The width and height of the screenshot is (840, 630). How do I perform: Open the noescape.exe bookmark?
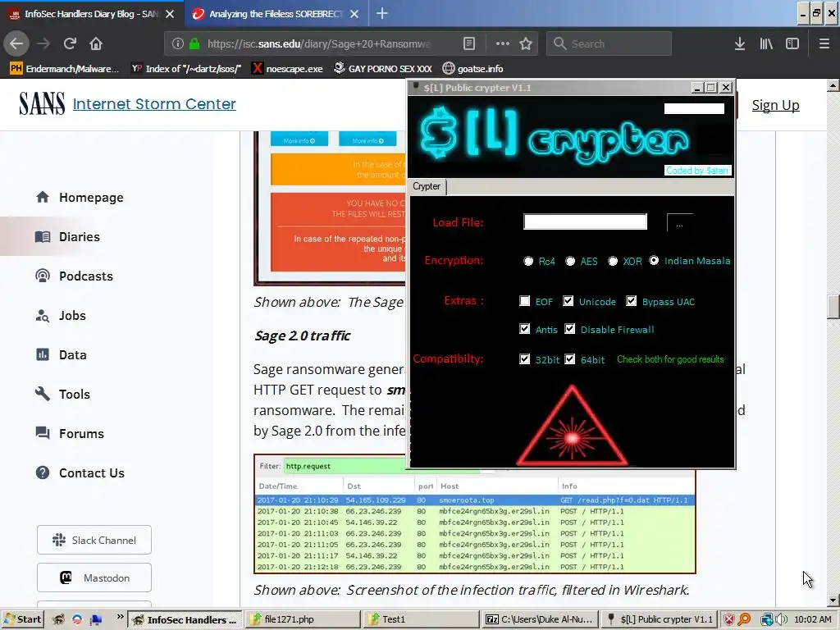coord(288,69)
